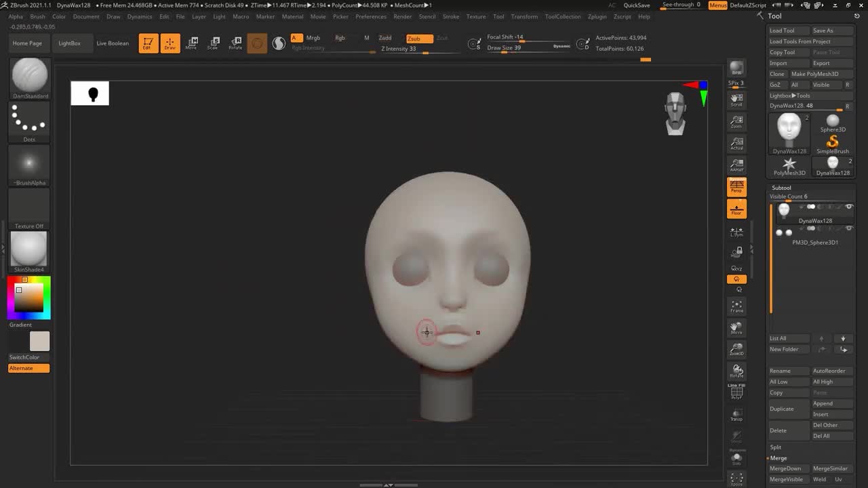Click QuickSave button

coord(637,5)
